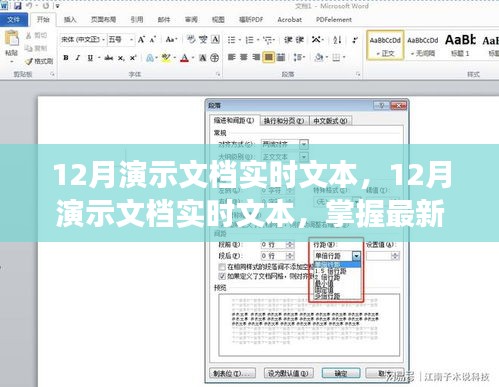Screen dimensions: 499x387
Task: Confirm the dialog with 确定
Action: click(341, 373)
